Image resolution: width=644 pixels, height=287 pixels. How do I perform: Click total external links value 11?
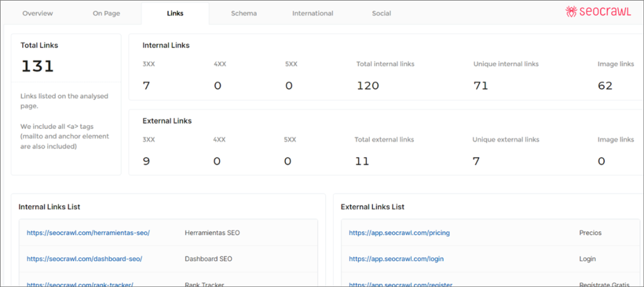362,161
